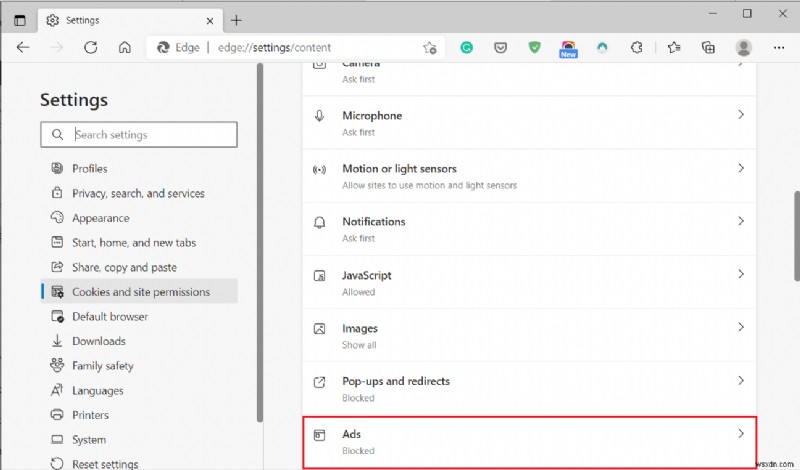Screen dimensions: 800x470
Task: Click the Microphone icon
Action: [x=319, y=116]
